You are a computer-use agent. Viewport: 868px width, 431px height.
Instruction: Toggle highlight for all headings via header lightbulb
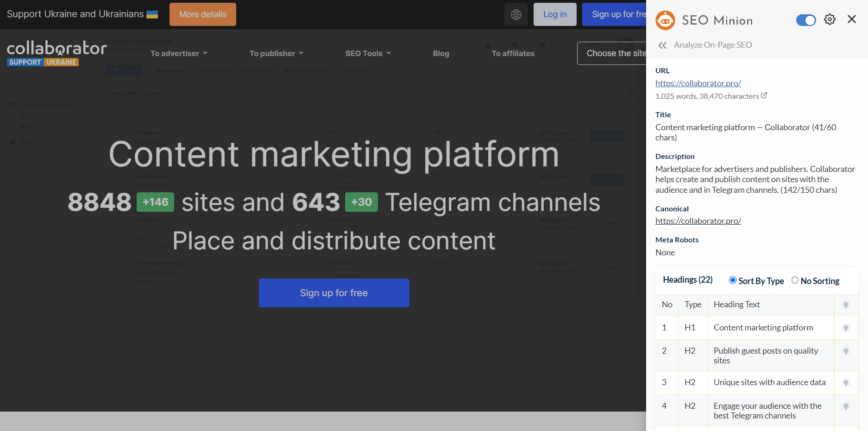[x=846, y=304]
